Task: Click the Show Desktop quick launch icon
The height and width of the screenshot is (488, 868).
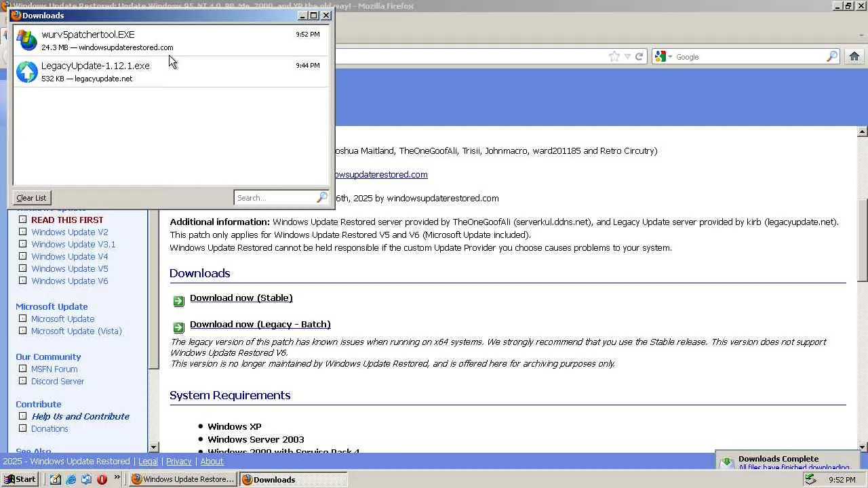Action: (x=55, y=479)
